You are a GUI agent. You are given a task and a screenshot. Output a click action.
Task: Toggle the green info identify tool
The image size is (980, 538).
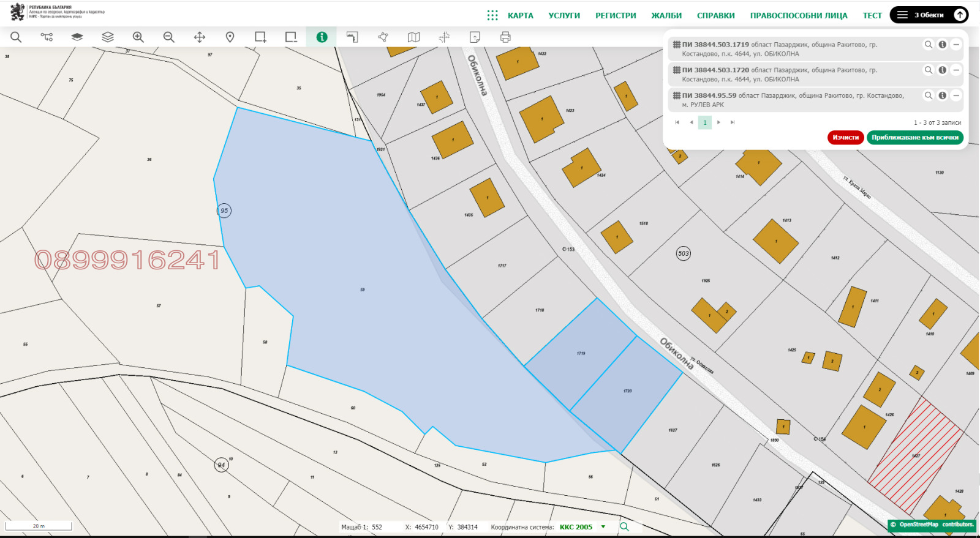click(x=322, y=37)
